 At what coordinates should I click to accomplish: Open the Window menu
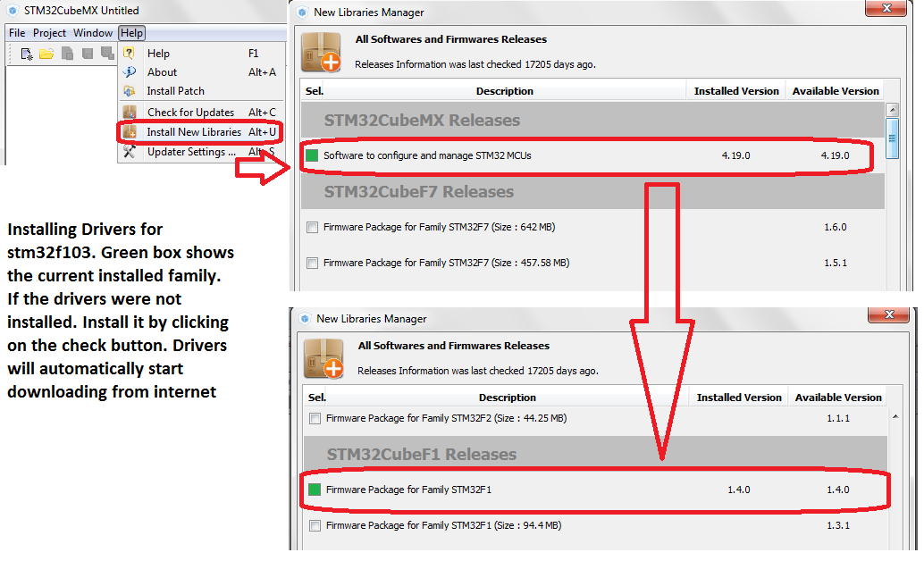point(93,33)
